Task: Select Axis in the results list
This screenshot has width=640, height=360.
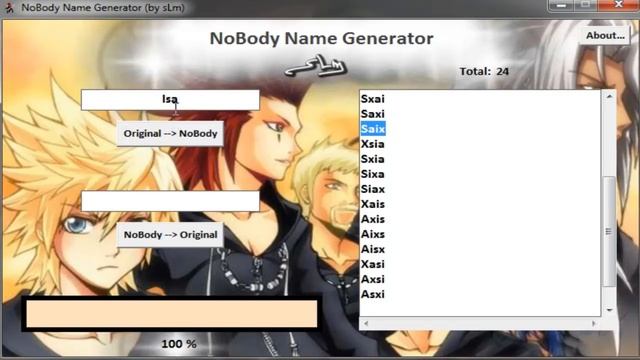Action: pos(373,219)
